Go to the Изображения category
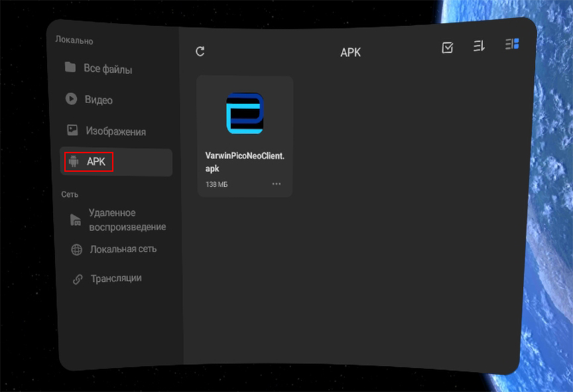573x392 pixels. [x=115, y=131]
